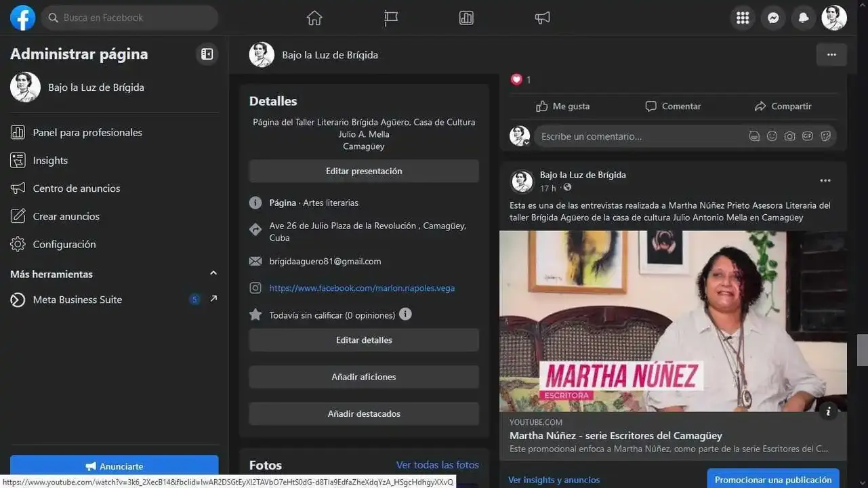Open the external Meta Business Suite arrow

pos(213,299)
